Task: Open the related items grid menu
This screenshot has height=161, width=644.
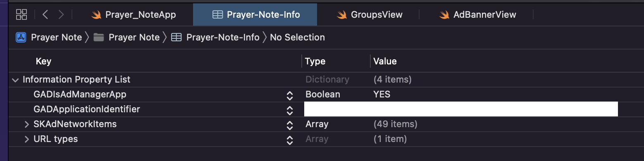Action: [x=21, y=15]
